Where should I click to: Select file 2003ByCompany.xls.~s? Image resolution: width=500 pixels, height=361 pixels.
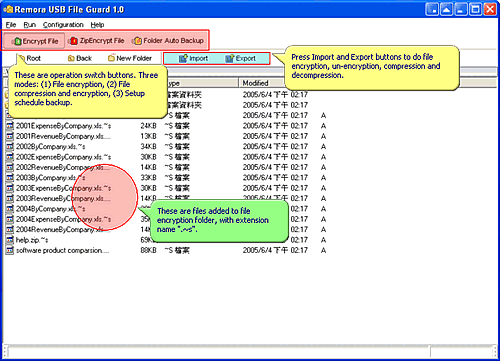[x=50, y=178]
